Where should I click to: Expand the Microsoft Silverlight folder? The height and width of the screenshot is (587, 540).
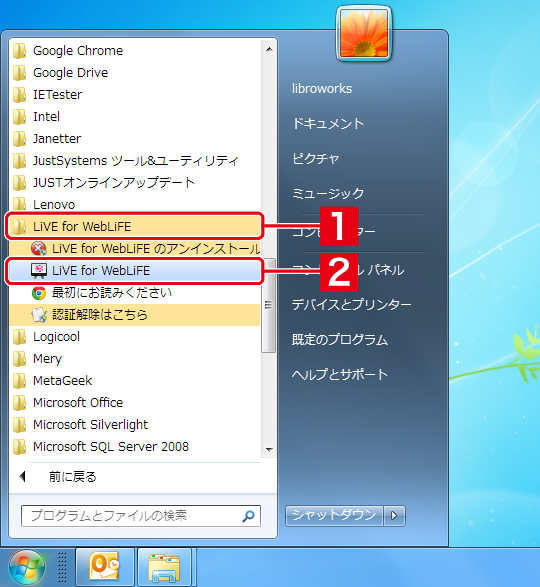click(x=135, y=425)
